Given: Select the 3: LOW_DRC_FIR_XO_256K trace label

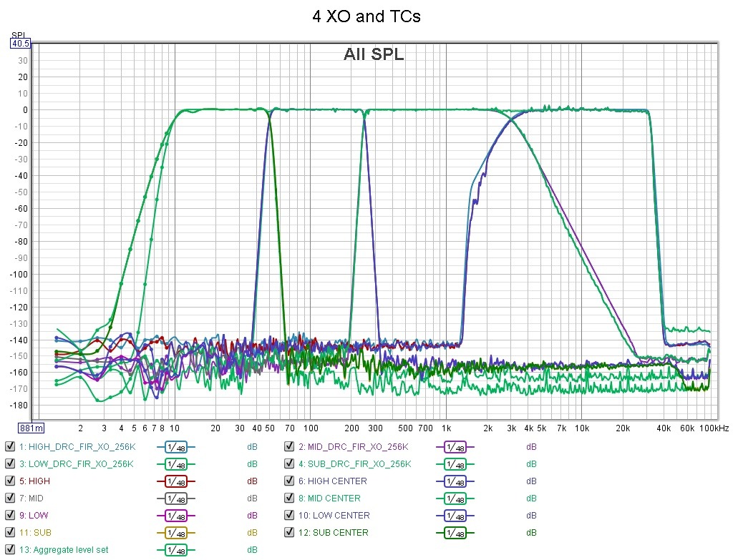Looking at the screenshot, I should [76, 463].
